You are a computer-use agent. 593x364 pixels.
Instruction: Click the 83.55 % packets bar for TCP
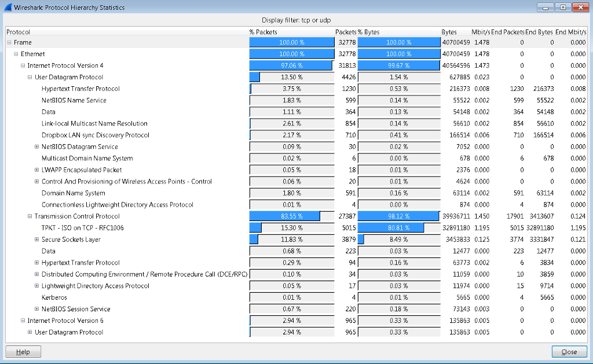click(292, 216)
